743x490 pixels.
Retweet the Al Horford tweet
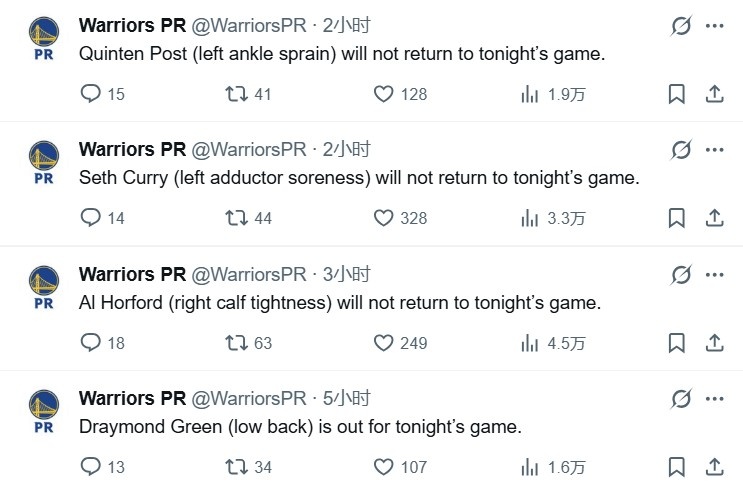click(x=237, y=343)
